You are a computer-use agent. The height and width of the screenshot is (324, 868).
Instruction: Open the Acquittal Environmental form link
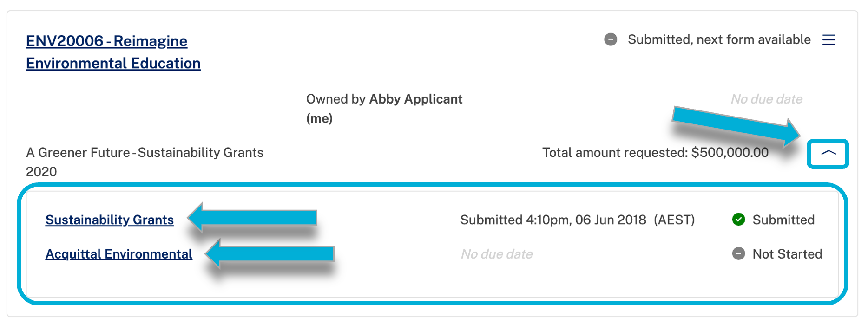coord(119,254)
